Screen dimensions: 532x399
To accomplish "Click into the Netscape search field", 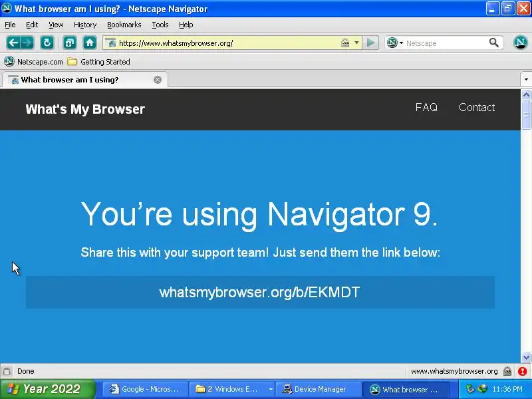I will 445,43.
